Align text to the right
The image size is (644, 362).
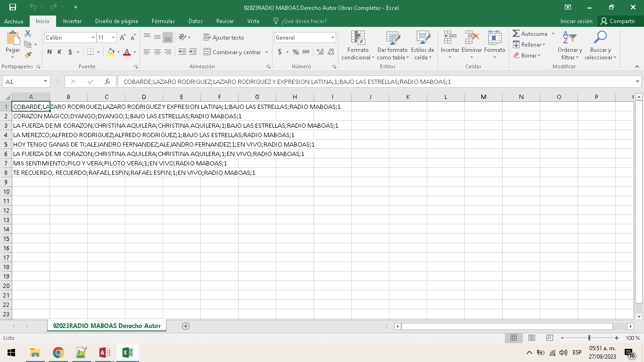coord(168,52)
